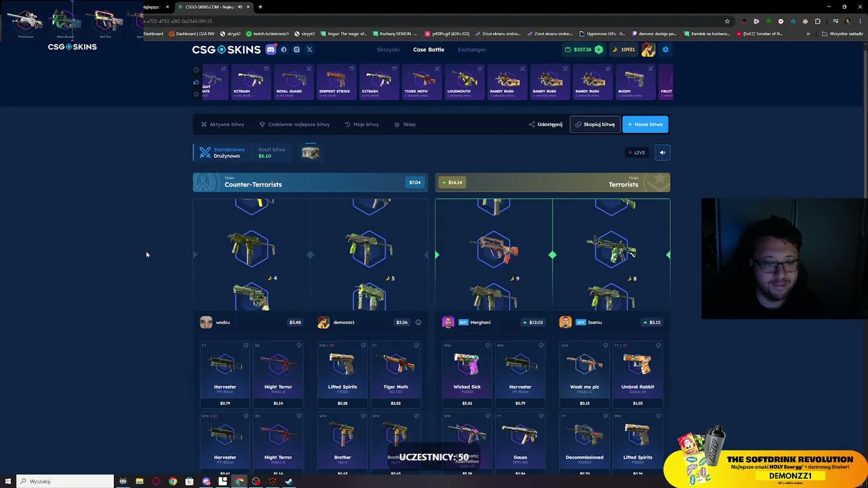Click Isamu's $2.12 total value

click(x=652, y=323)
